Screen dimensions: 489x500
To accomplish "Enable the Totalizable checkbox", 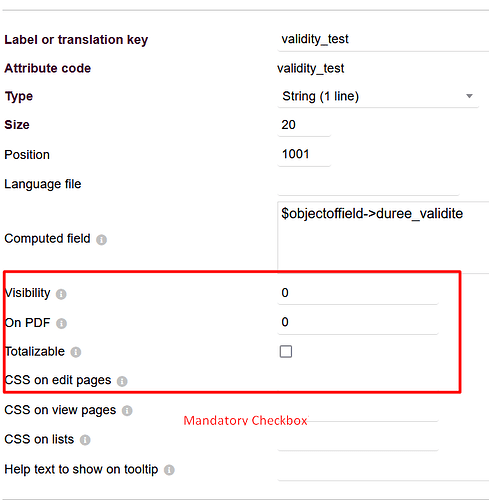I will click(286, 351).
